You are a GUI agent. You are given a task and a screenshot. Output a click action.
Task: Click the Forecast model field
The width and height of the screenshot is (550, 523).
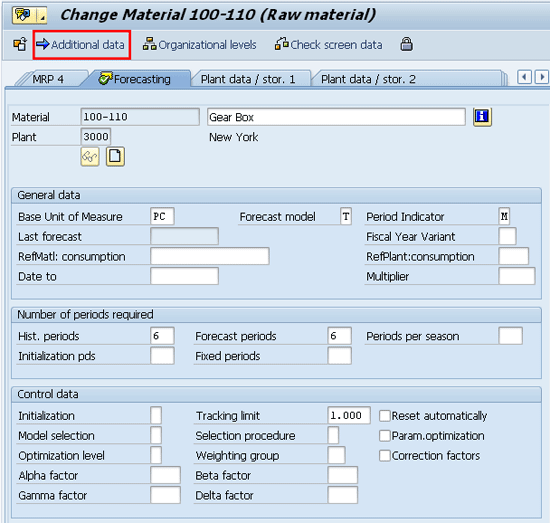346,216
